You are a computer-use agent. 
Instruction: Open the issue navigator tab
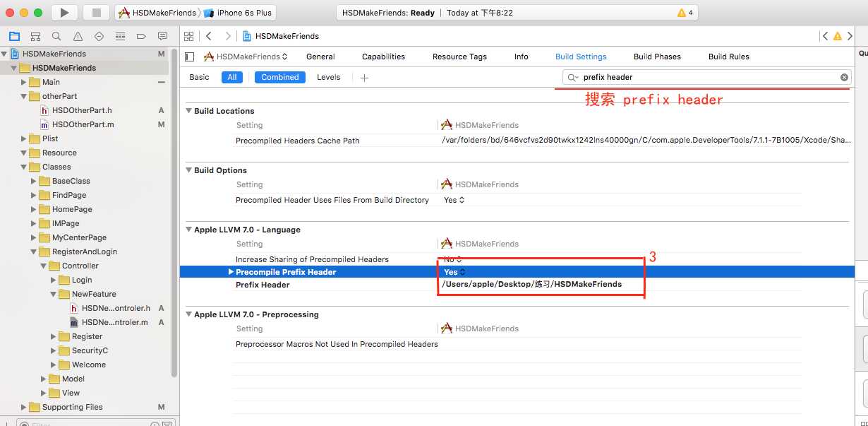(78, 36)
